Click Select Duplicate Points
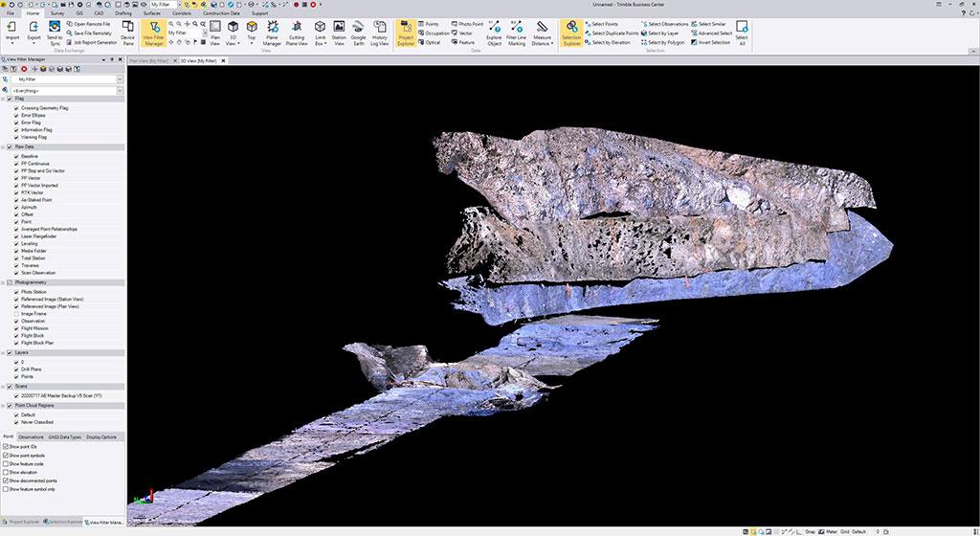This screenshot has height=536, width=980. (x=612, y=33)
